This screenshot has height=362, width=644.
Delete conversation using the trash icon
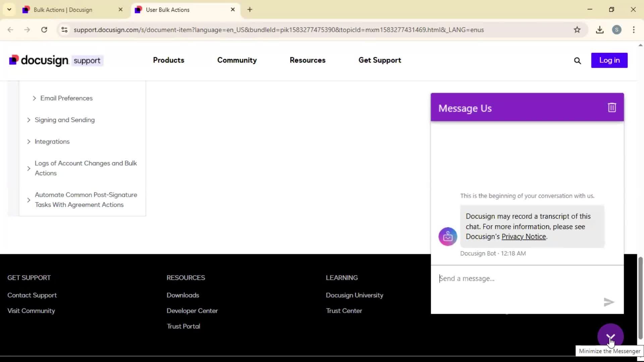click(612, 107)
